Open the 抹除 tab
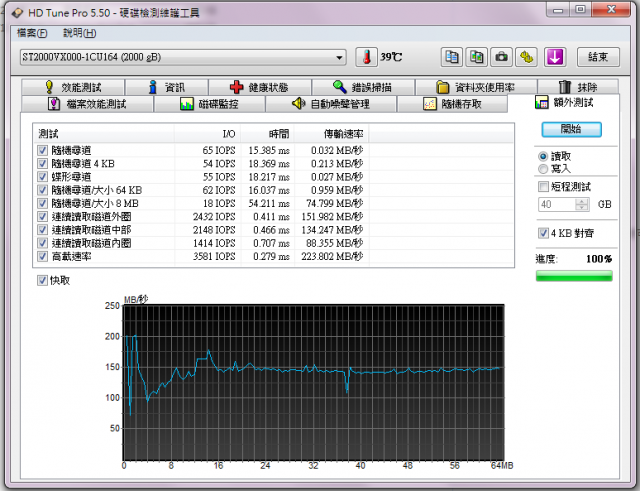This screenshot has width=640, height=491. tap(578, 87)
